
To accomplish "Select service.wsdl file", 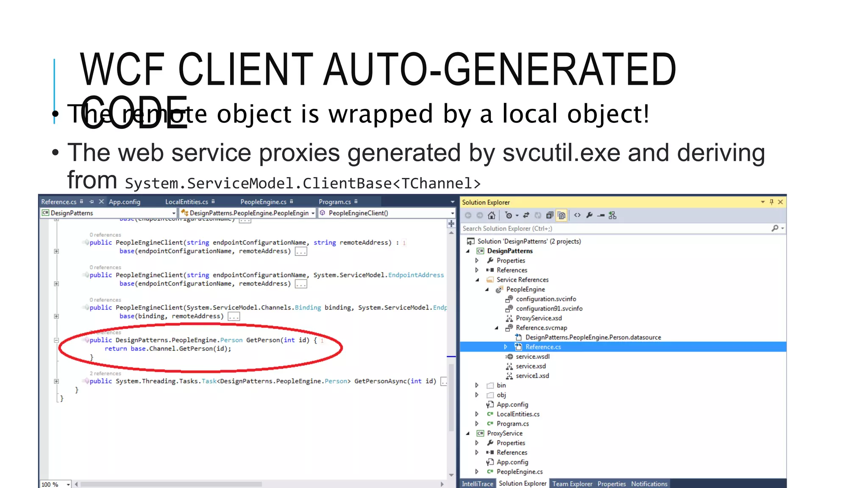I will pyautogui.click(x=533, y=357).
